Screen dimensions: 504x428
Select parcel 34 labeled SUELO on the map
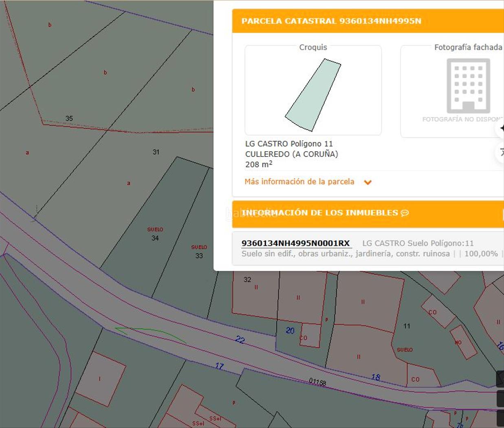point(155,238)
